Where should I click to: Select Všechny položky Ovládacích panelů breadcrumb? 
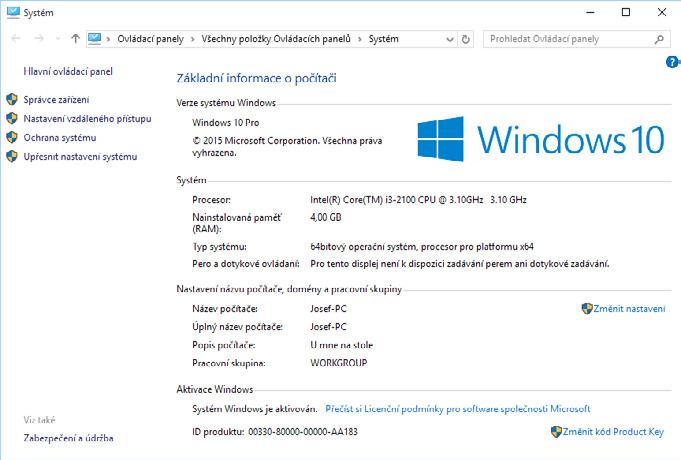(276, 39)
